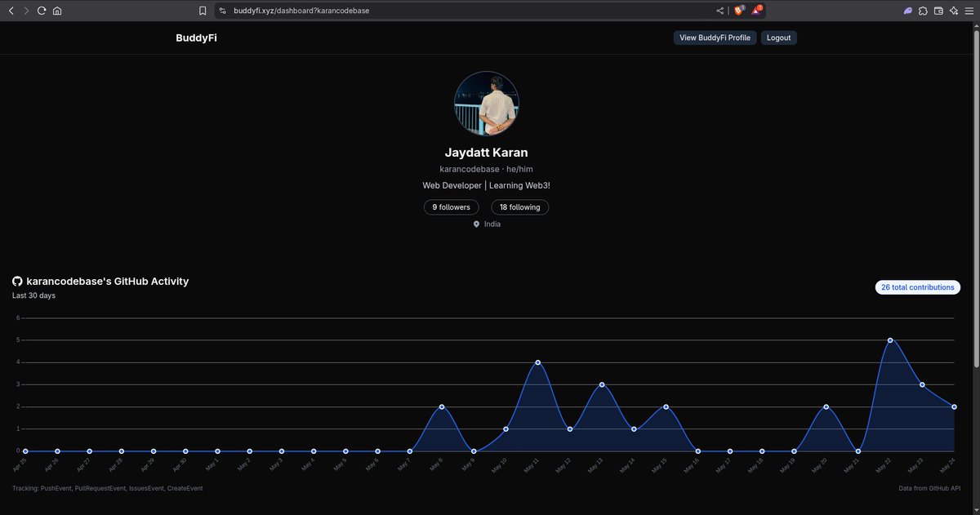The width and height of the screenshot is (980, 515).
Task: Reload the page with refresh icon
Action: coord(42,11)
